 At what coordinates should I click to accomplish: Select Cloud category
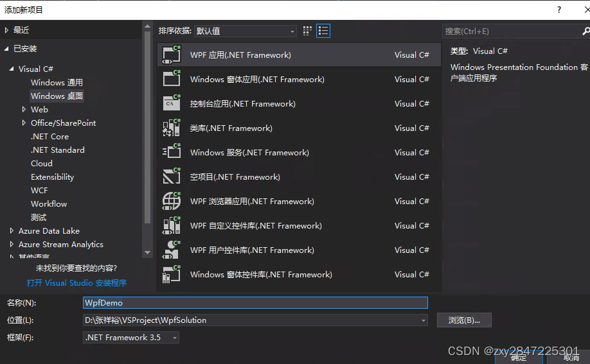(x=41, y=164)
